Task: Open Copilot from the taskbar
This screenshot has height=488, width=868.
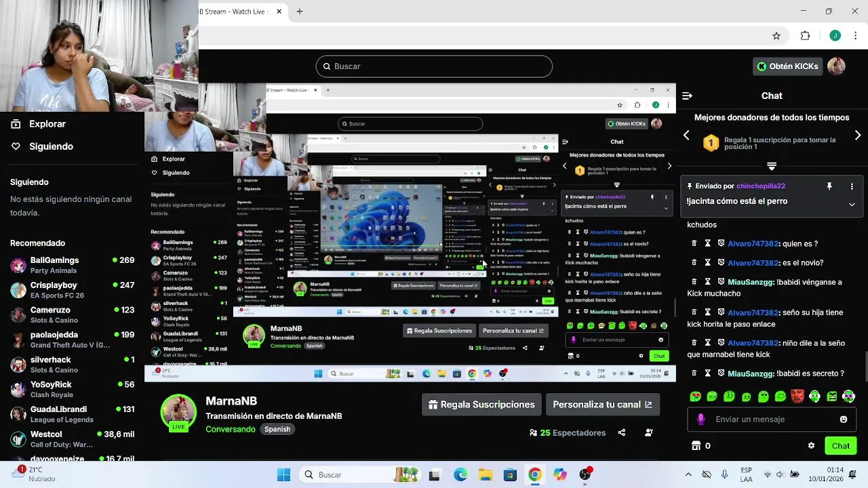Action: [560, 474]
